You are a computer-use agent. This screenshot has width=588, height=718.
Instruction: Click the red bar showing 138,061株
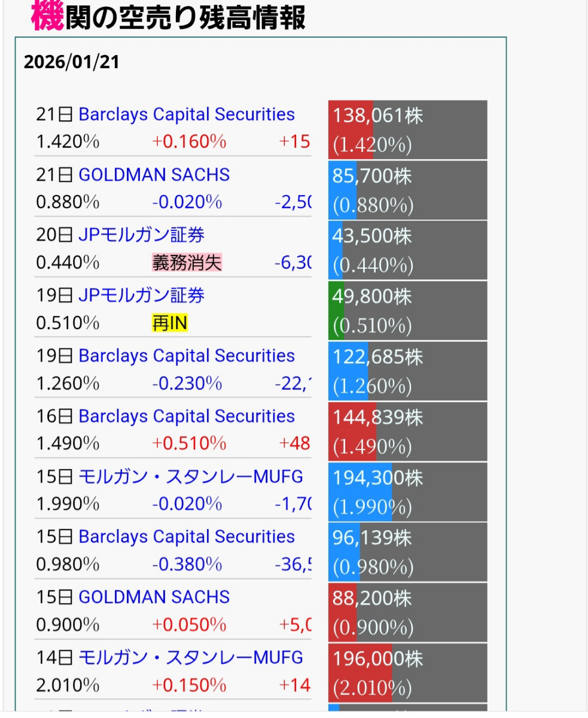351,129
